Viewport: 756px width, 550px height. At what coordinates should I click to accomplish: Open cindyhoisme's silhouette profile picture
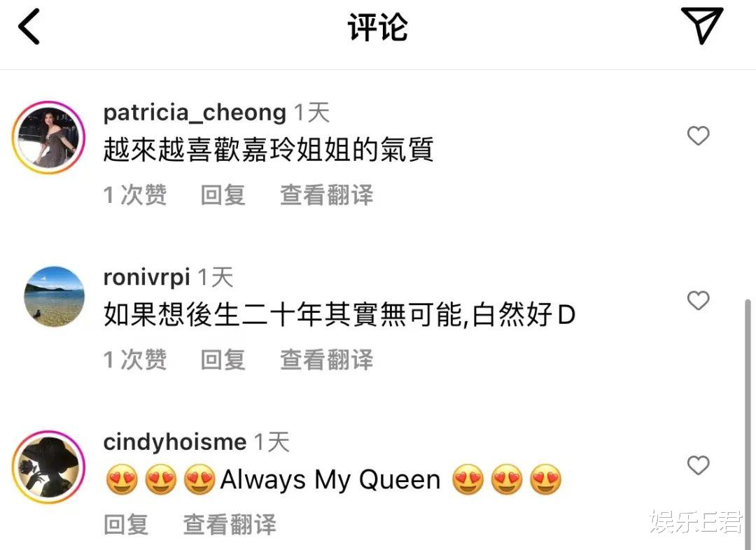48,467
